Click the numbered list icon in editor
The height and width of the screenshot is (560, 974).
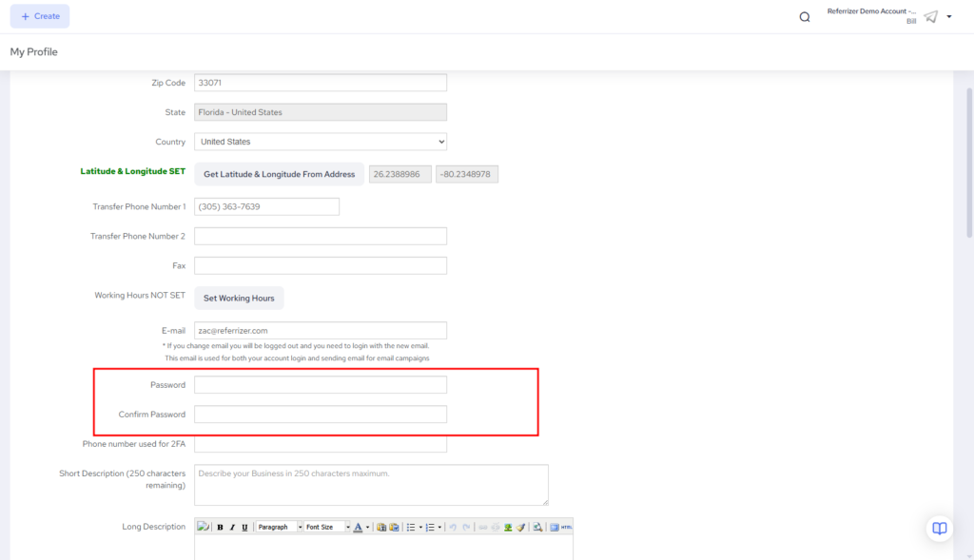click(x=430, y=527)
